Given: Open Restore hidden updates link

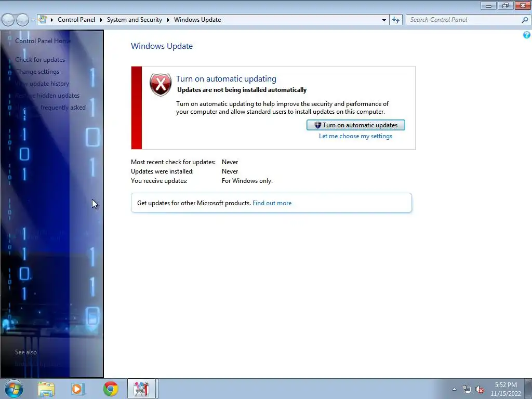Looking at the screenshot, I should click(x=47, y=96).
